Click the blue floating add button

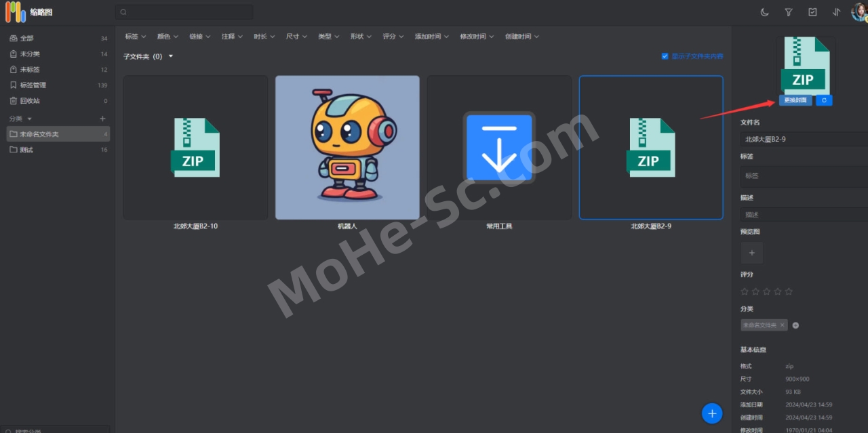(711, 413)
